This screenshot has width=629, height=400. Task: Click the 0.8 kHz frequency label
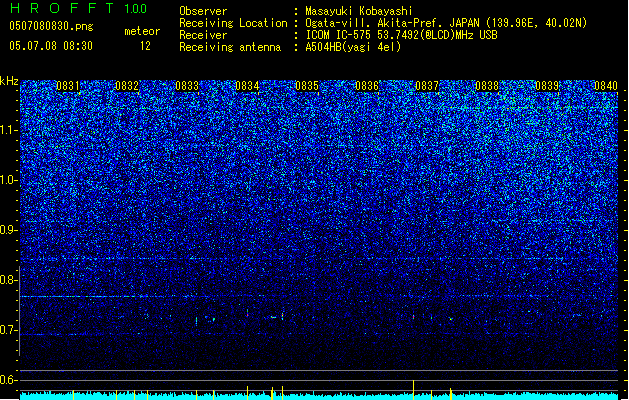8,280
